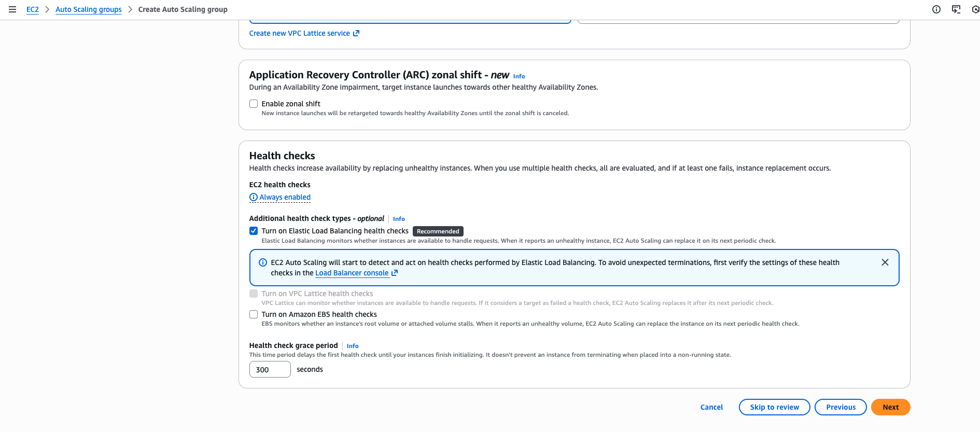Enable zonal shift checkbox
This screenshot has width=980, height=432.
pos(254,104)
